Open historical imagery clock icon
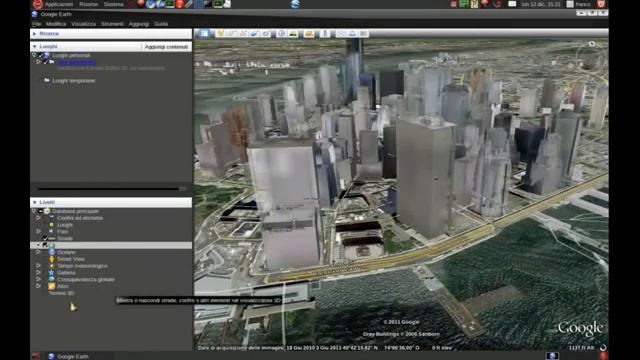 pos(282,33)
